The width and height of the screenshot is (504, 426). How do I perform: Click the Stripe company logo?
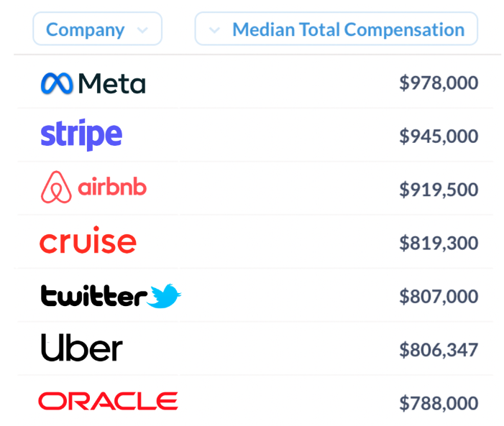[81, 134]
